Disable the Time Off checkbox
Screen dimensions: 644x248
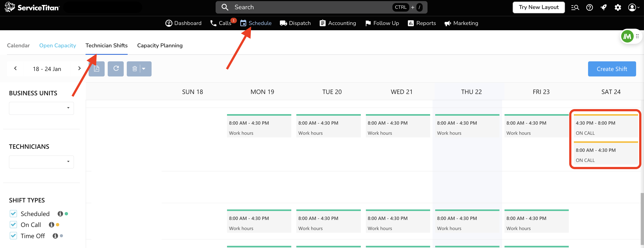click(14, 236)
